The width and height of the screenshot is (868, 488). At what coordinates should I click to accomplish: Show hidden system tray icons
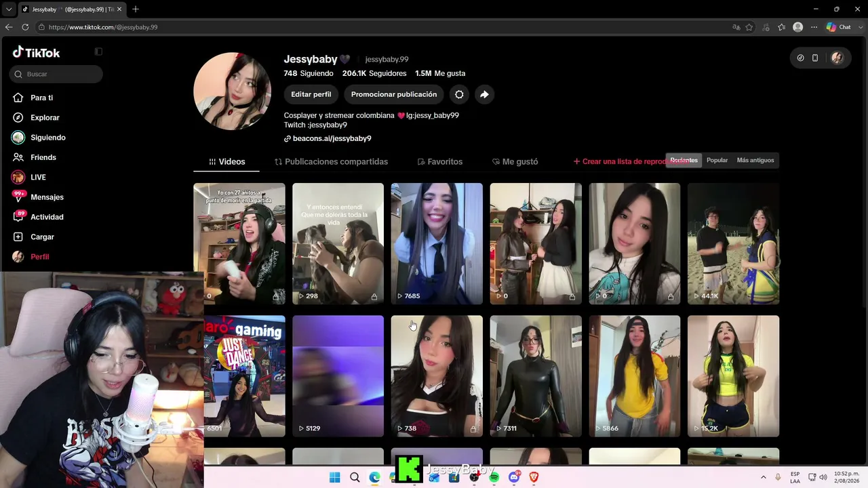763,478
